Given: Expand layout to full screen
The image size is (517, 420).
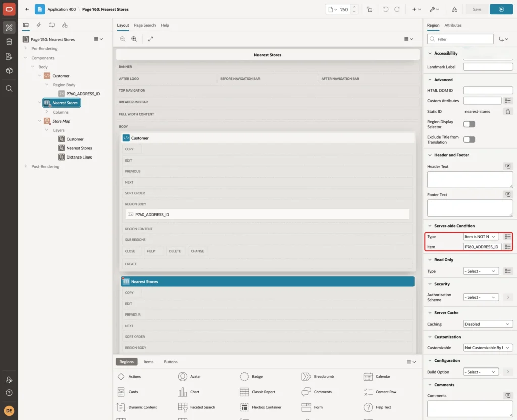Looking at the screenshot, I should pyautogui.click(x=150, y=39).
